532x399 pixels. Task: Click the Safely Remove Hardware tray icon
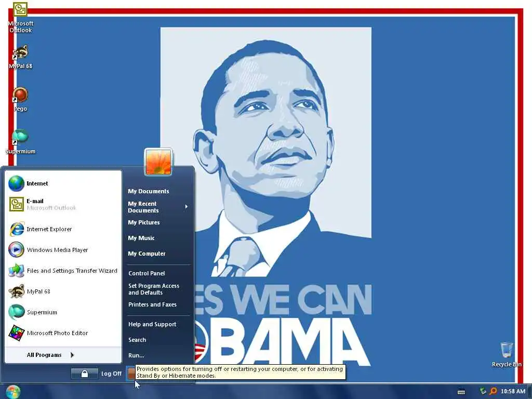pos(483,392)
